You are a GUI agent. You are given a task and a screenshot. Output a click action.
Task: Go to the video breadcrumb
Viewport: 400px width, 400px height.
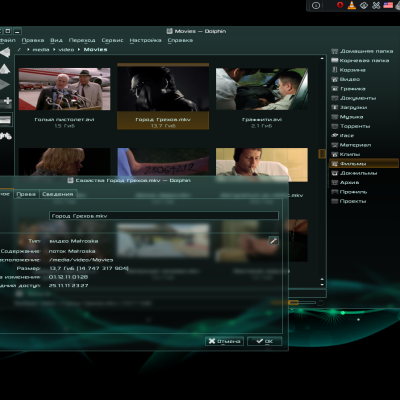pos(66,50)
